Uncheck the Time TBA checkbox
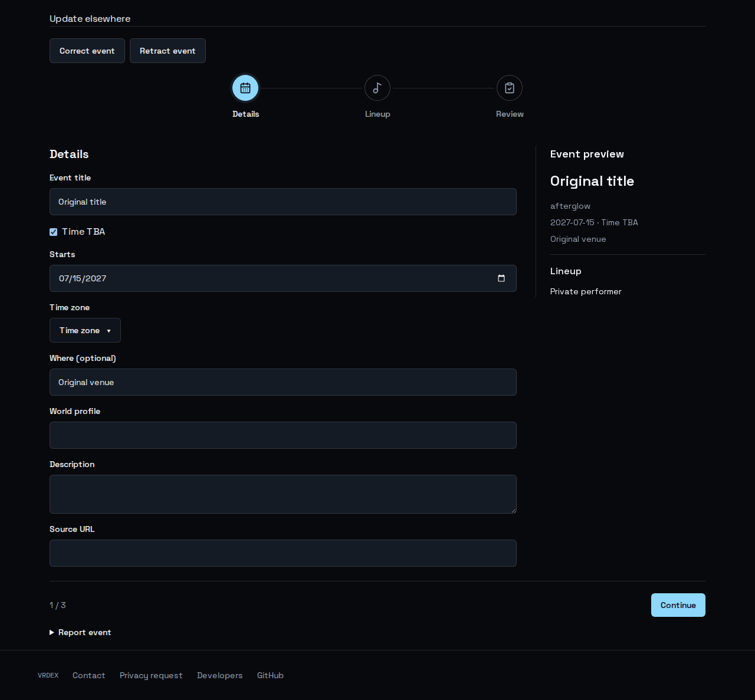The height and width of the screenshot is (700, 755). (54, 232)
